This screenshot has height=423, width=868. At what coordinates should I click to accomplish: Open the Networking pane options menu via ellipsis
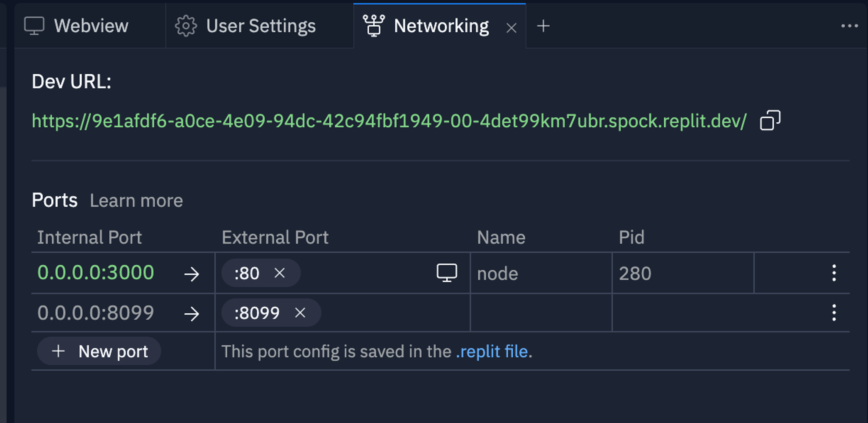pos(850,26)
